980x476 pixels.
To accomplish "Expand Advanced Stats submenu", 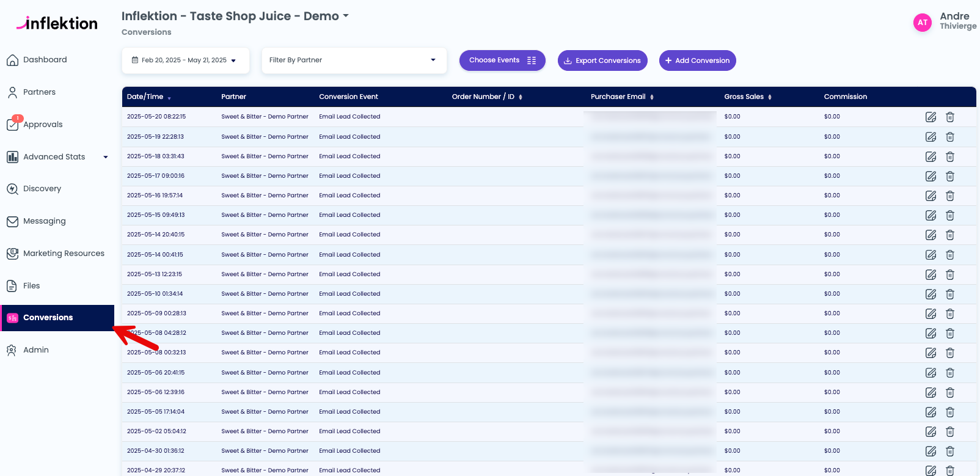I will pos(106,157).
